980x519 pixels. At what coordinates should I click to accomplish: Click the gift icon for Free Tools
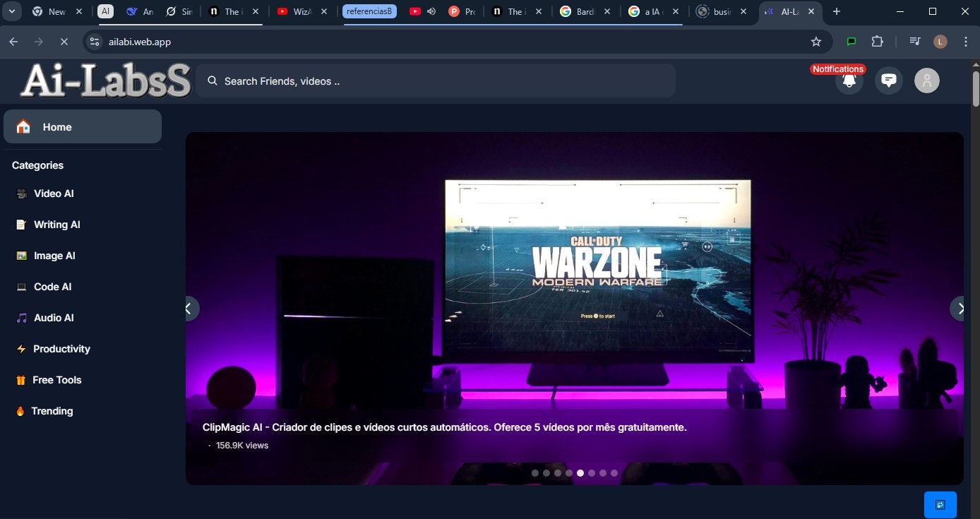click(x=20, y=380)
